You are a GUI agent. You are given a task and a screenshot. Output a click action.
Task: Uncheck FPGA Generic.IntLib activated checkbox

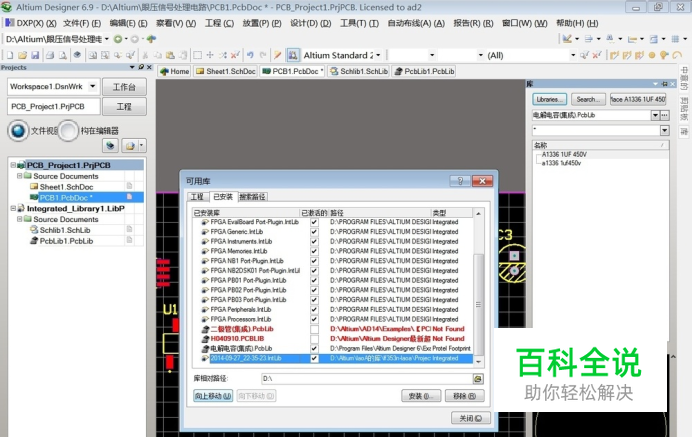(x=314, y=232)
